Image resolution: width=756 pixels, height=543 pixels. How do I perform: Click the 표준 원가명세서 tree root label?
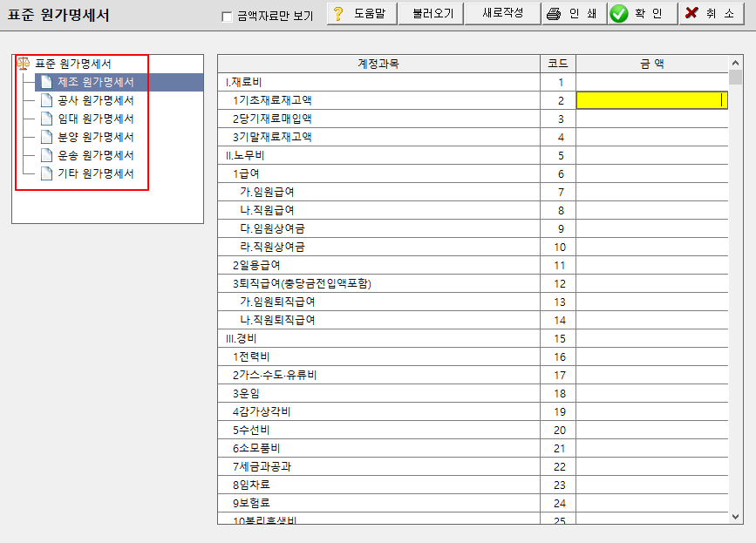point(72,64)
